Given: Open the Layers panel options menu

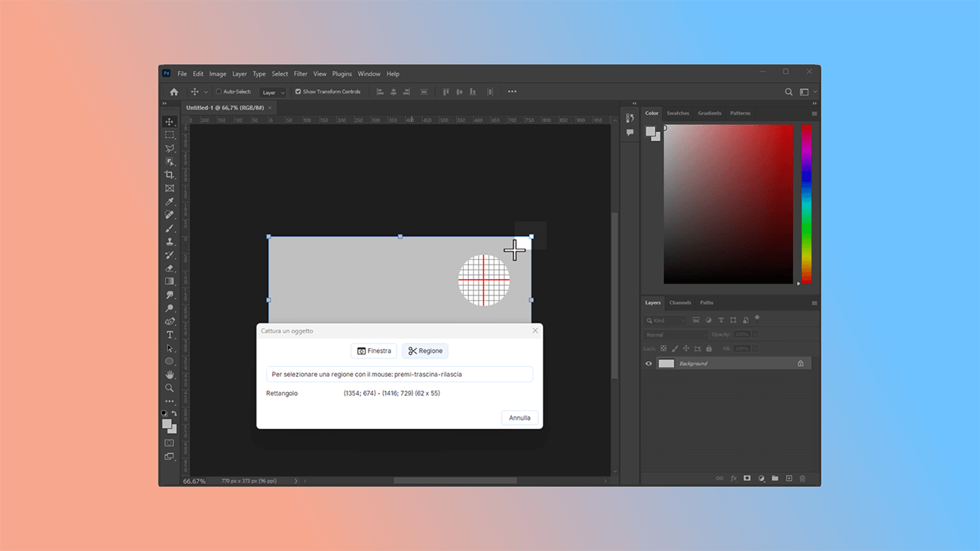Looking at the screenshot, I should click(814, 303).
